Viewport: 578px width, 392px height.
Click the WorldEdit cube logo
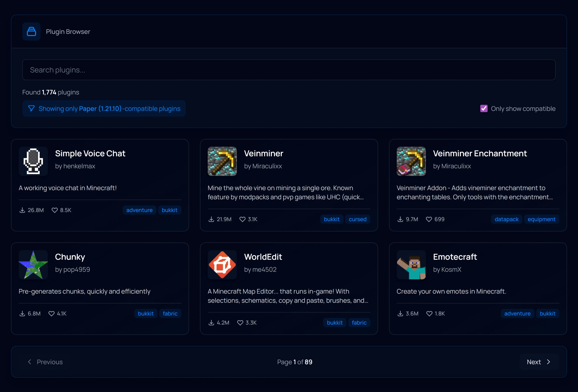pos(222,265)
